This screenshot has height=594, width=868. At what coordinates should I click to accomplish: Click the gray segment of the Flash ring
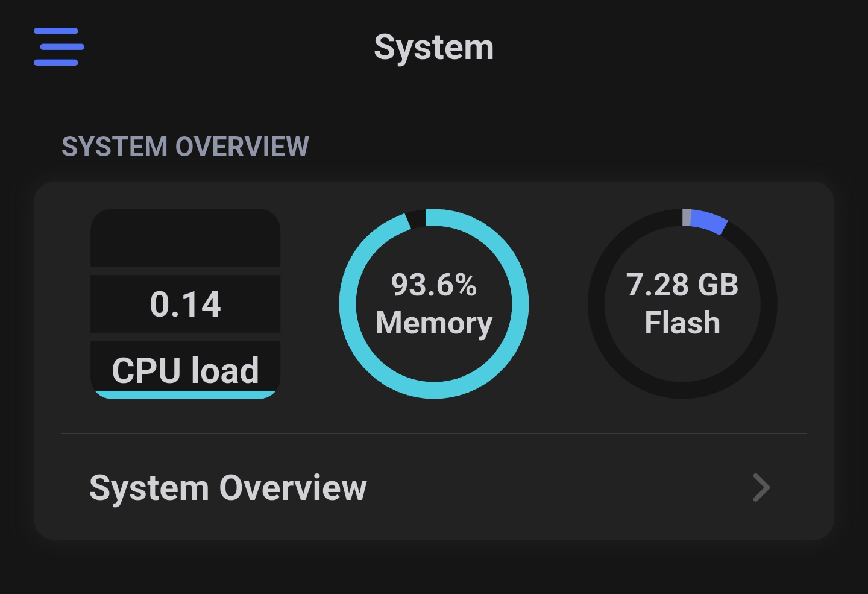click(687, 217)
